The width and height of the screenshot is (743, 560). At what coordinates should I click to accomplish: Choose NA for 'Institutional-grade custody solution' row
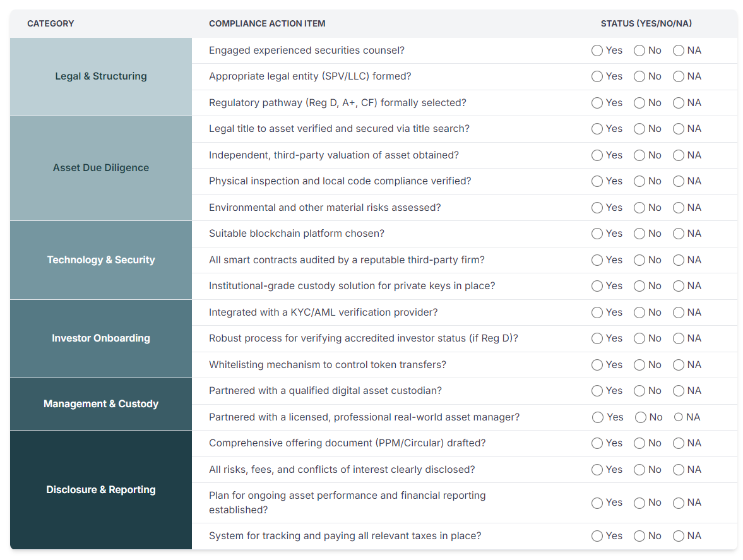click(x=679, y=286)
